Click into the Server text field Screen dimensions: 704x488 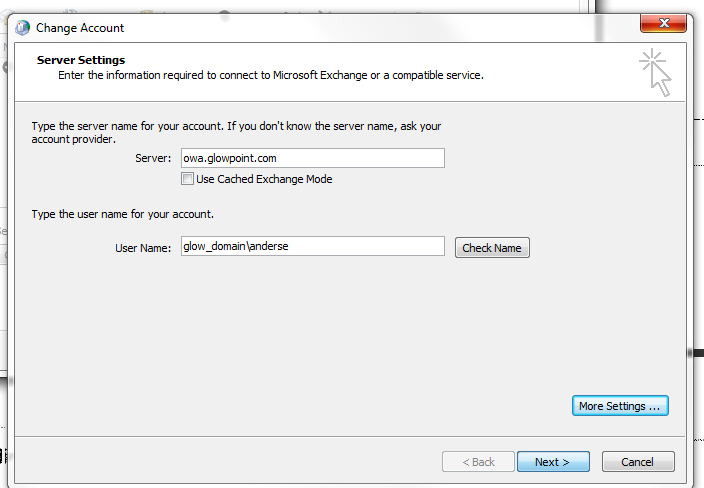311,158
